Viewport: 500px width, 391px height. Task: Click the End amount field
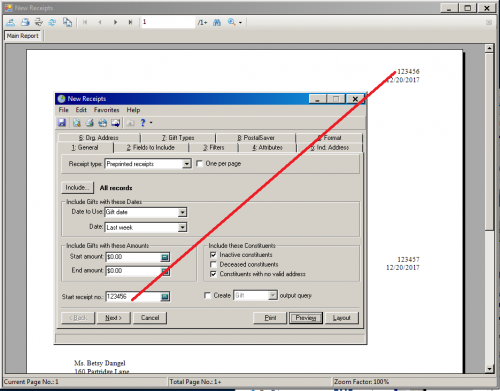pyautogui.click(x=133, y=271)
